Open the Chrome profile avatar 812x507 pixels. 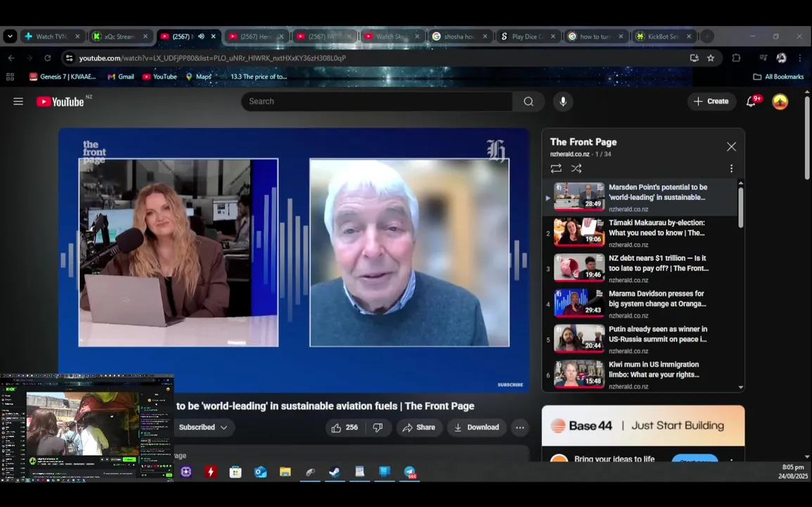click(782, 58)
